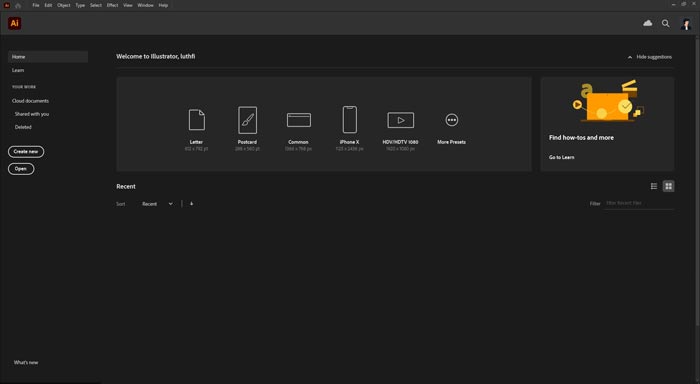Choose the Postcard preset icon

[247, 120]
